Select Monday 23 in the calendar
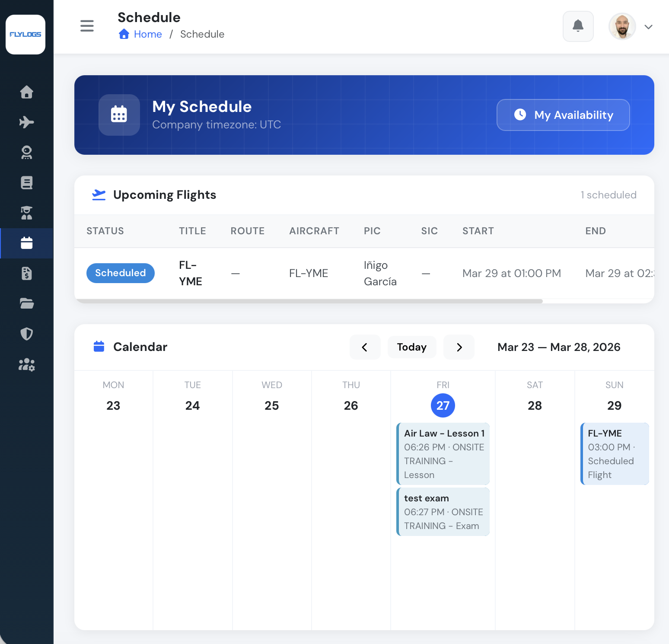The width and height of the screenshot is (669, 644). pyautogui.click(x=113, y=405)
